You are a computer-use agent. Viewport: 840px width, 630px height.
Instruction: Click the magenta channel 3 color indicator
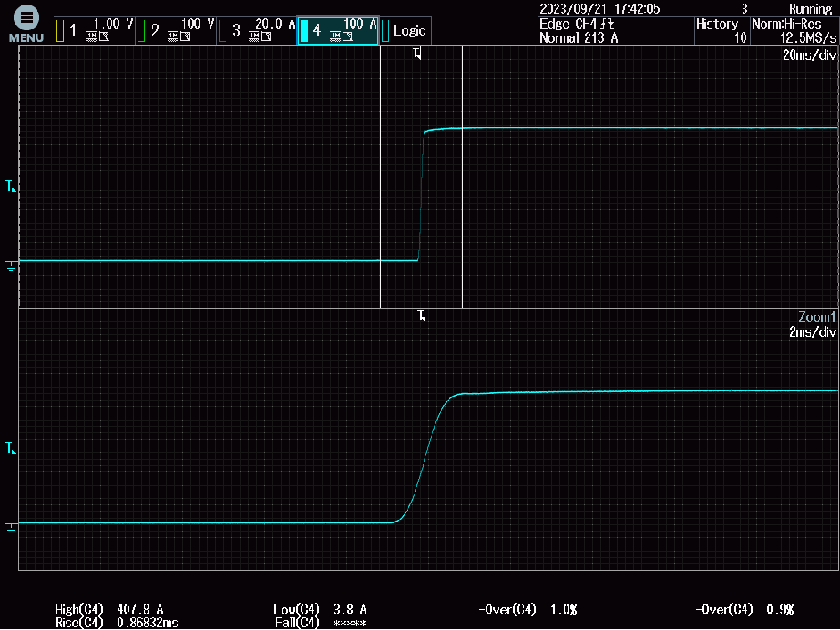223,31
